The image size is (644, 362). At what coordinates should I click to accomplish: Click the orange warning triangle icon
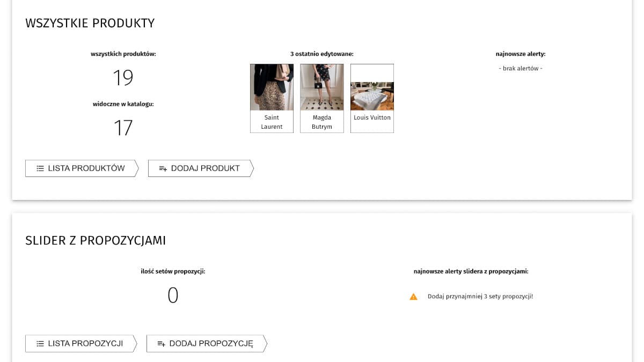click(x=413, y=296)
